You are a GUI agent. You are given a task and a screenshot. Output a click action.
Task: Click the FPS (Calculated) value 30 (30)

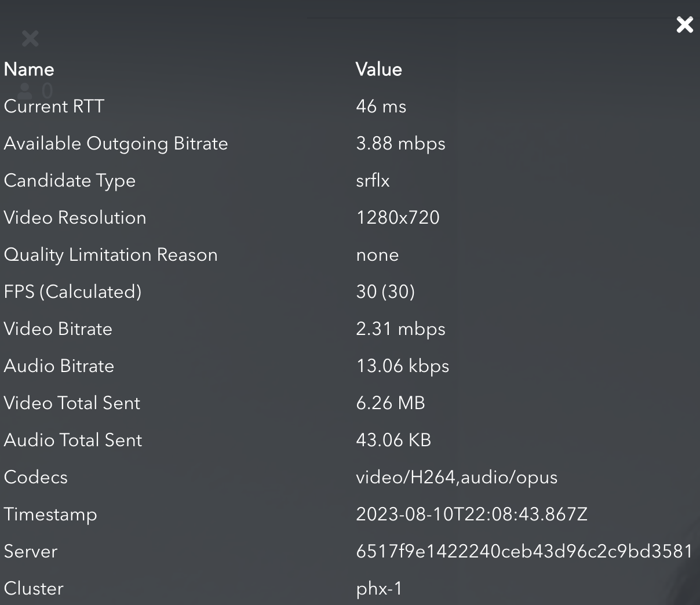(385, 292)
